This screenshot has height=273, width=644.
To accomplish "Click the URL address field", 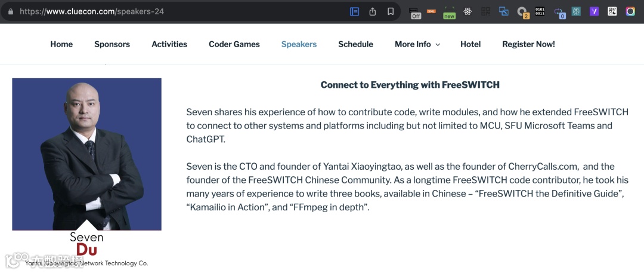I will pos(179,11).
